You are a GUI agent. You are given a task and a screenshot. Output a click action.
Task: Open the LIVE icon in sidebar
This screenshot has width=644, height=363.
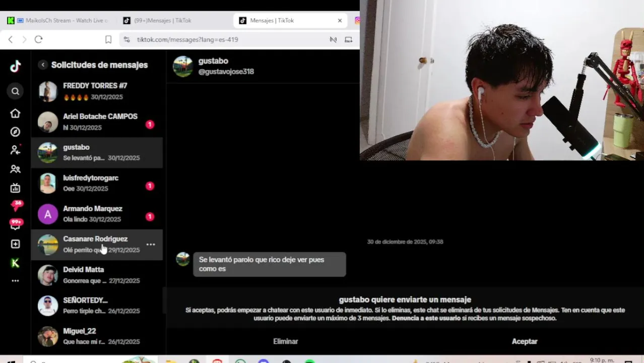pos(15,188)
